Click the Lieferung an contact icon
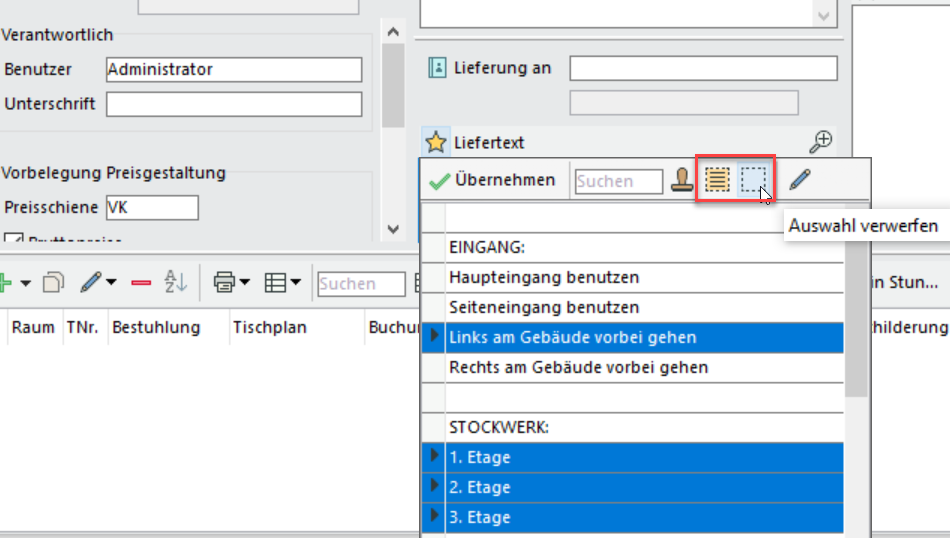 437,68
